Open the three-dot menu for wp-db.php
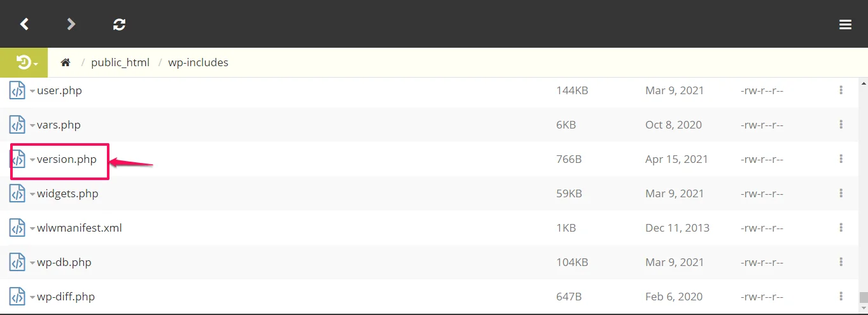 (x=841, y=262)
